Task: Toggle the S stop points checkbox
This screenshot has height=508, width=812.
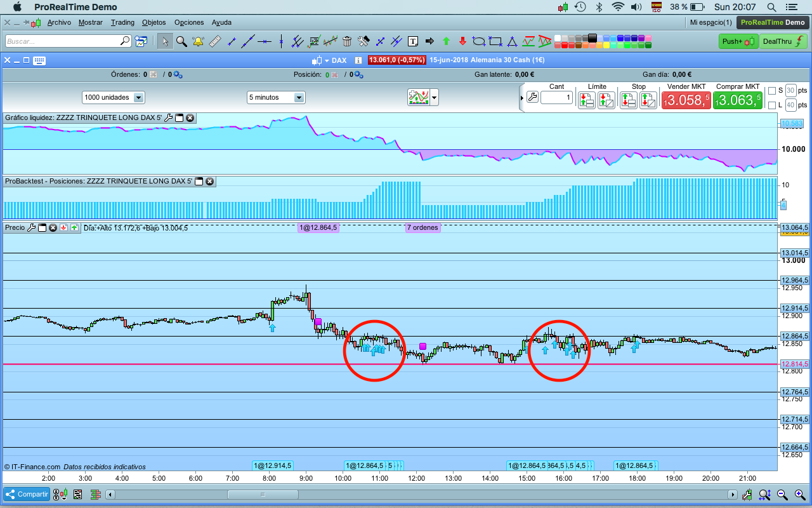Action: click(x=771, y=90)
